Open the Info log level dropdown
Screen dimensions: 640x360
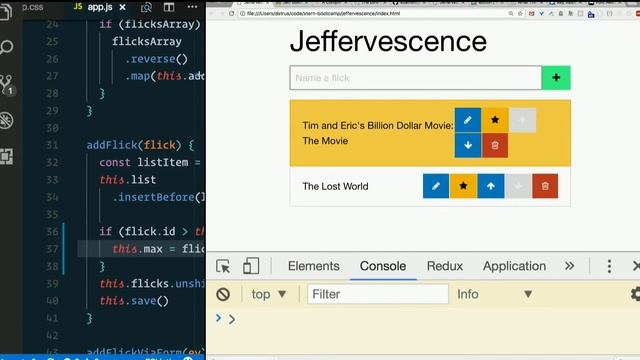pyautogui.click(x=495, y=294)
